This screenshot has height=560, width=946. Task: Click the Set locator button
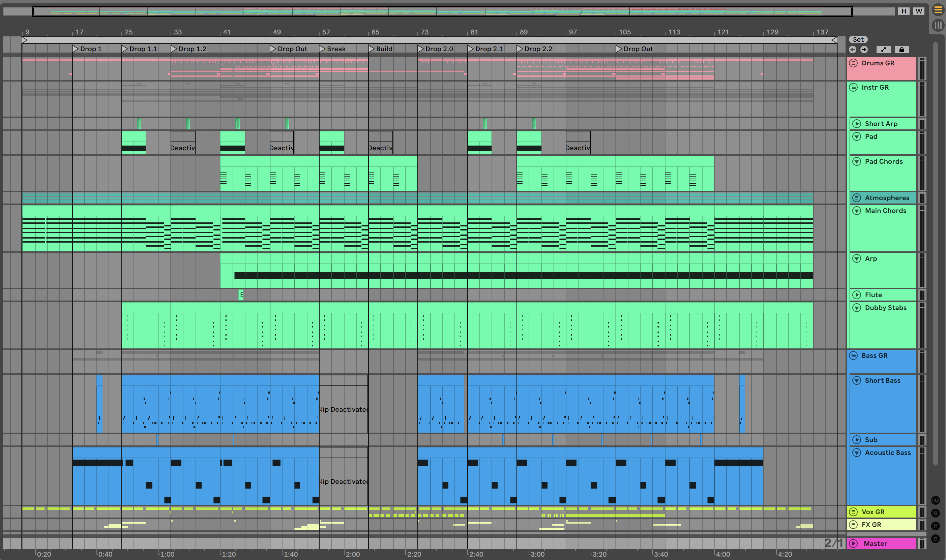tap(858, 40)
